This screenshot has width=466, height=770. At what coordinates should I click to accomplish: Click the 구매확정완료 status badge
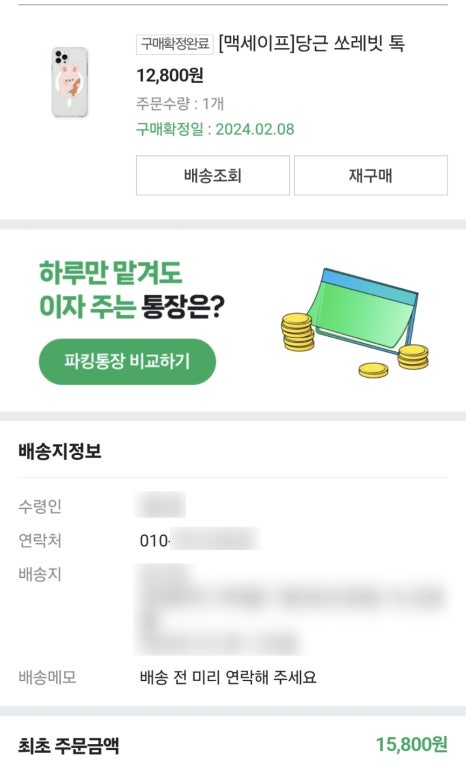tap(175, 44)
